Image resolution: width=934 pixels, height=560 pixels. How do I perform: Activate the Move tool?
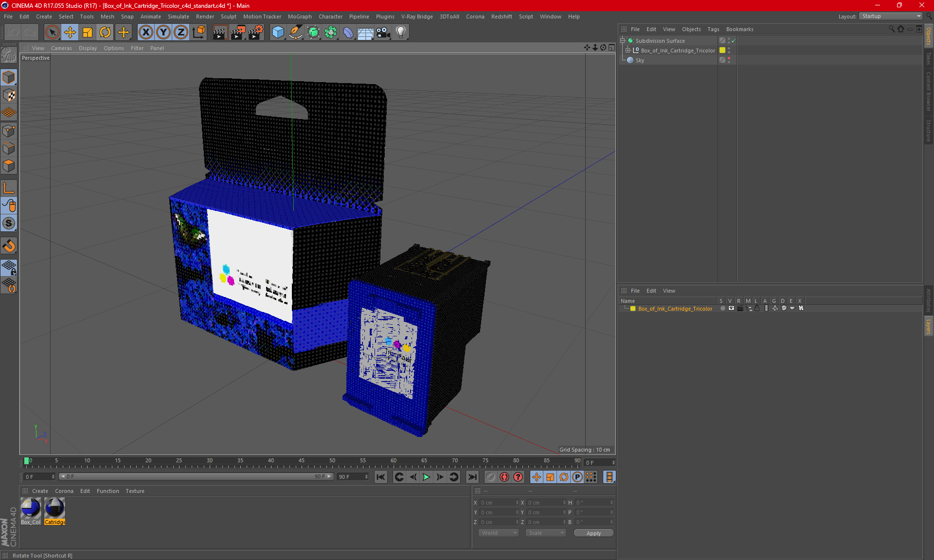[70, 32]
